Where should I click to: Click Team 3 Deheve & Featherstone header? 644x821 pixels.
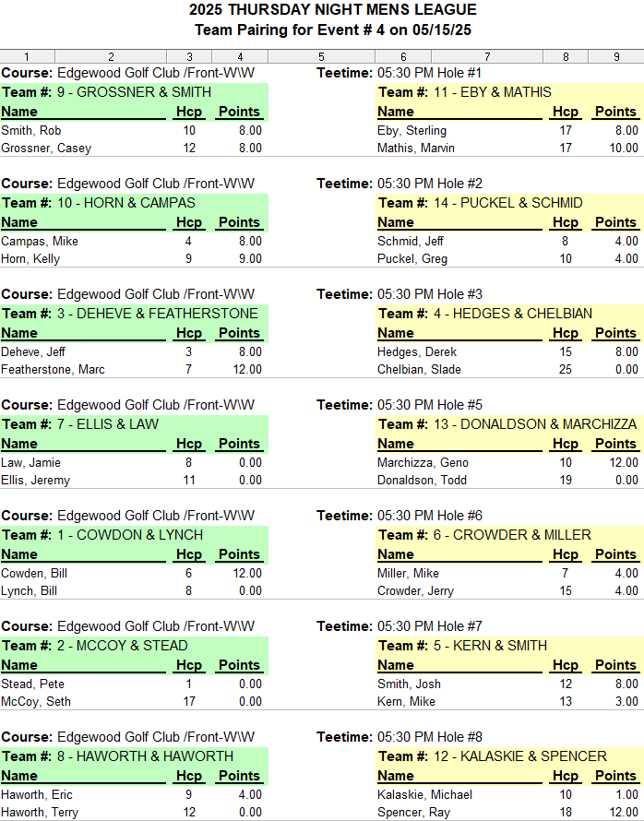pyautogui.click(x=134, y=314)
